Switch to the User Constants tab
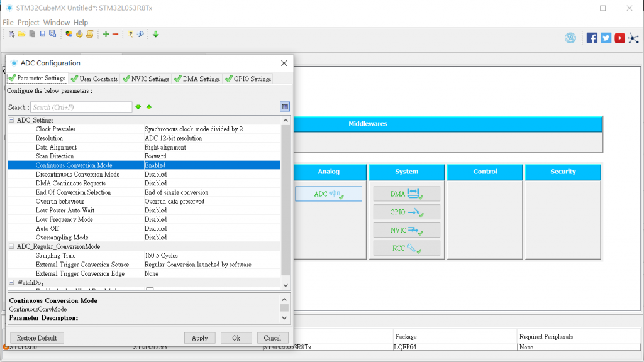This screenshot has width=644, height=362. click(x=94, y=79)
